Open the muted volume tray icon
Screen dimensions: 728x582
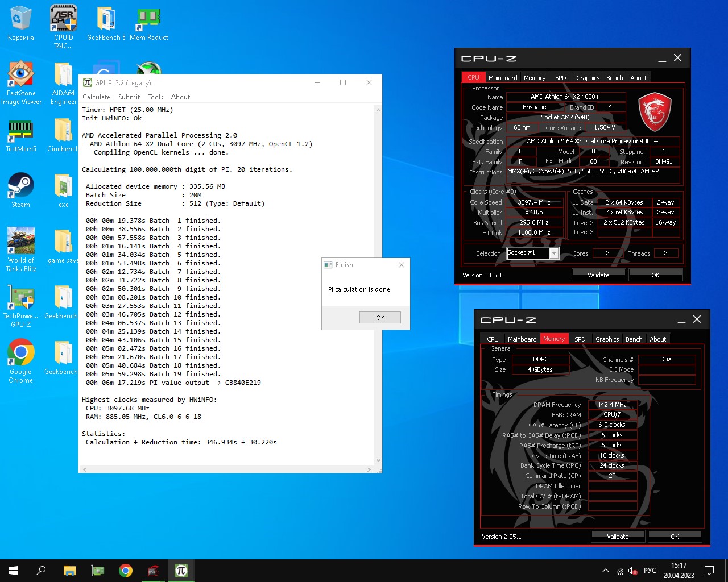pyautogui.click(x=632, y=571)
